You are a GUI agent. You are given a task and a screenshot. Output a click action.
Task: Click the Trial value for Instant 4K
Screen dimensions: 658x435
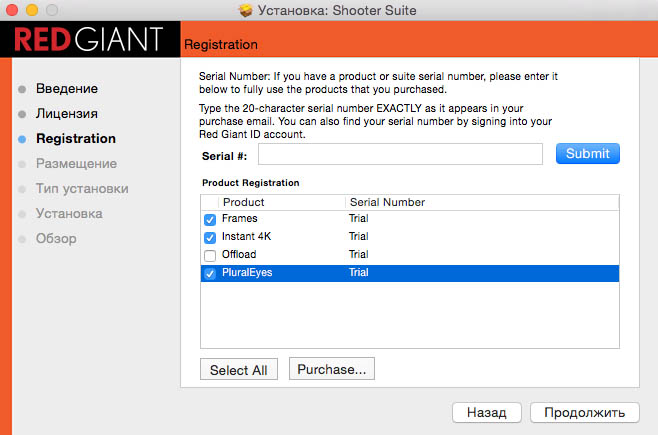coord(359,237)
